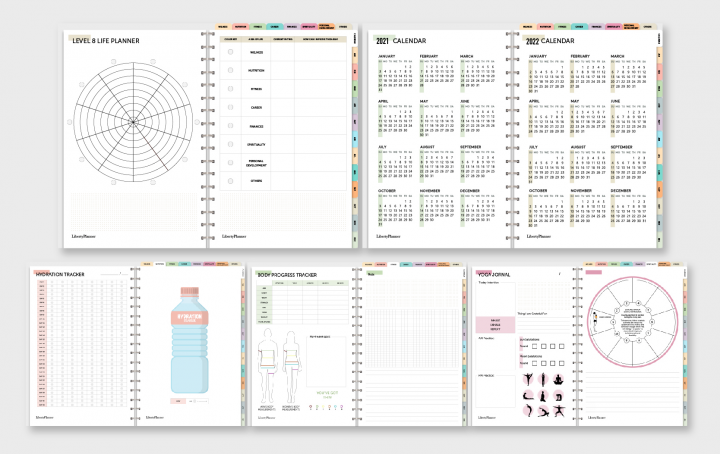Open the Spirituality tab above the life planner table
720x454 pixels.
pyautogui.click(x=309, y=27)
